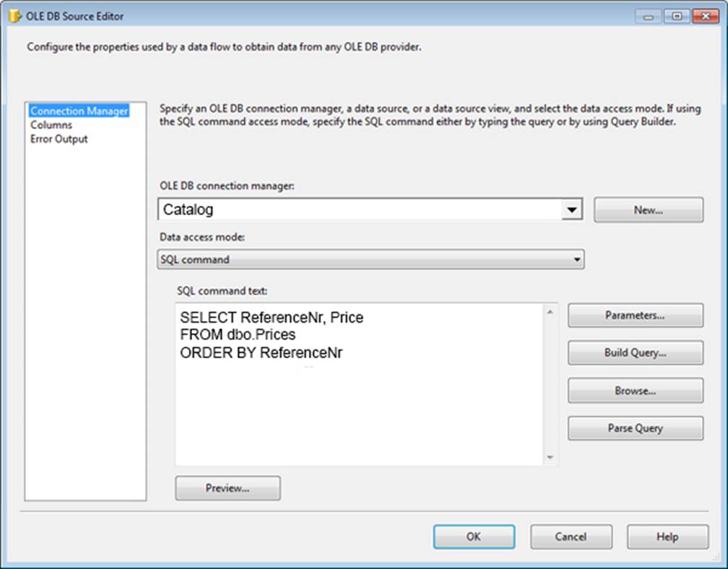728x569 pixels.
Task: Click the OLE DB Source Editor title icon
Action: point(14,16)
